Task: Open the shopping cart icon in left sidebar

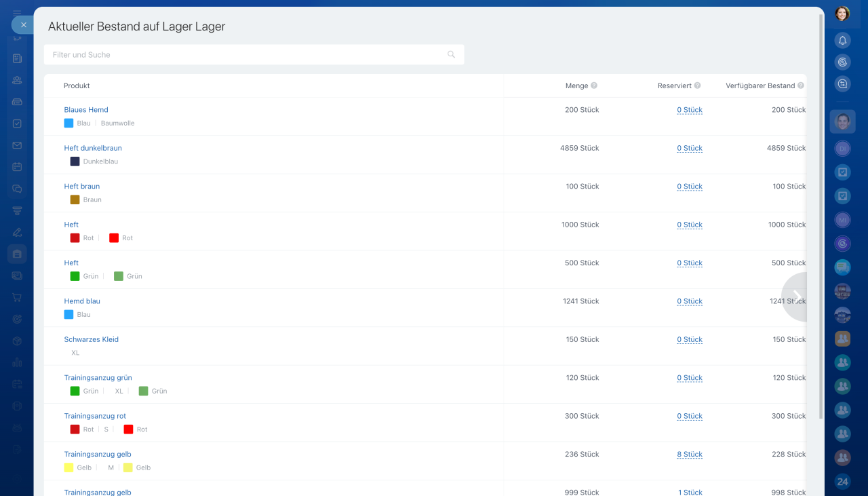Action: 17,297
